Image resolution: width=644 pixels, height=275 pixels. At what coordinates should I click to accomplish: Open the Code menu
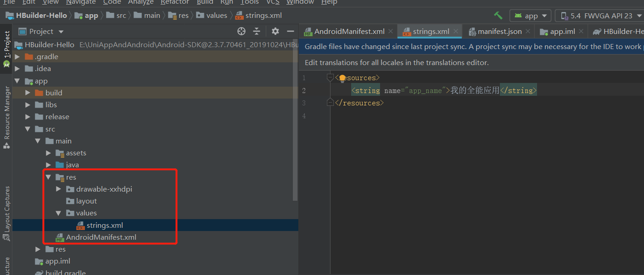coord(112,2)
